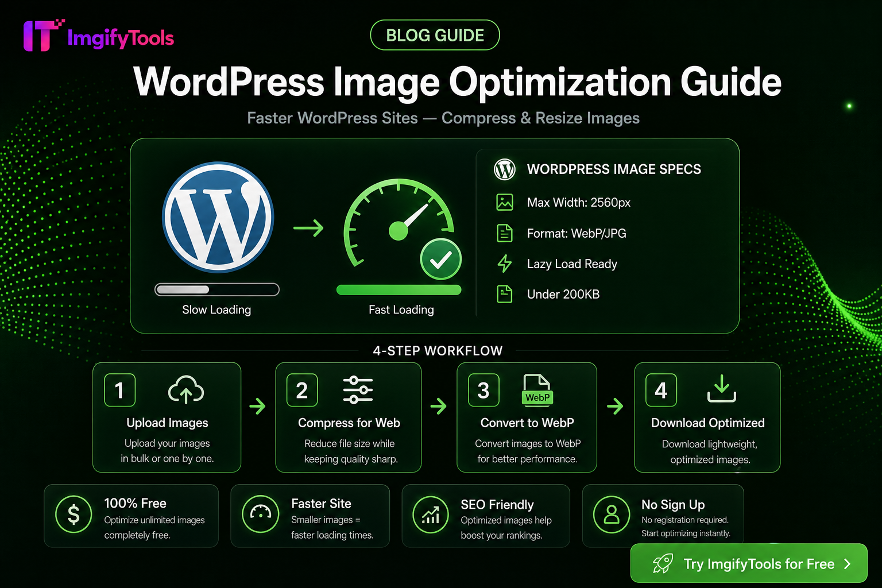Click the chart icon beside SEO Friendly
Image resolution: width=882 pixels, height=588 pixels.
(x=431, y=514)
